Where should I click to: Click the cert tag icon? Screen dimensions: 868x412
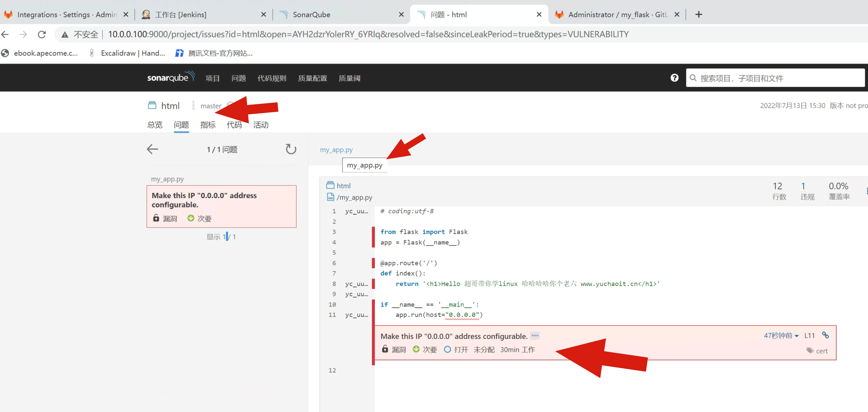tap(810, 351)
